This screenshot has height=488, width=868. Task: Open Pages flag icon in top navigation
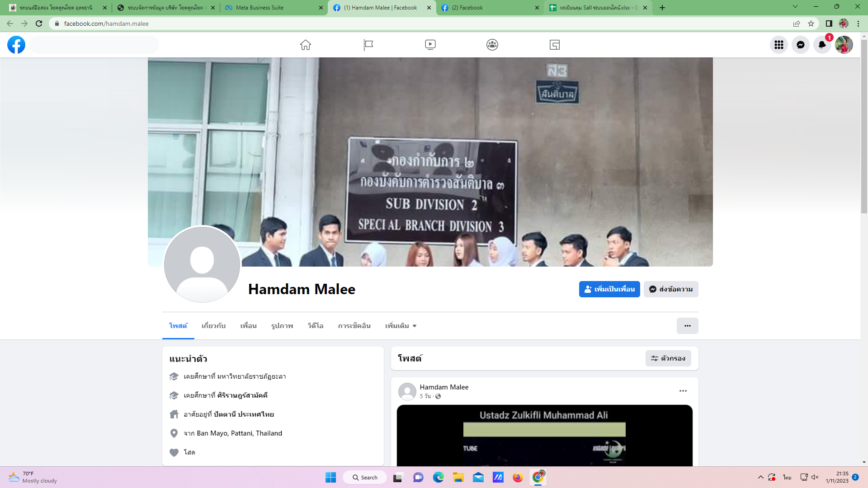tap(368, 45)
